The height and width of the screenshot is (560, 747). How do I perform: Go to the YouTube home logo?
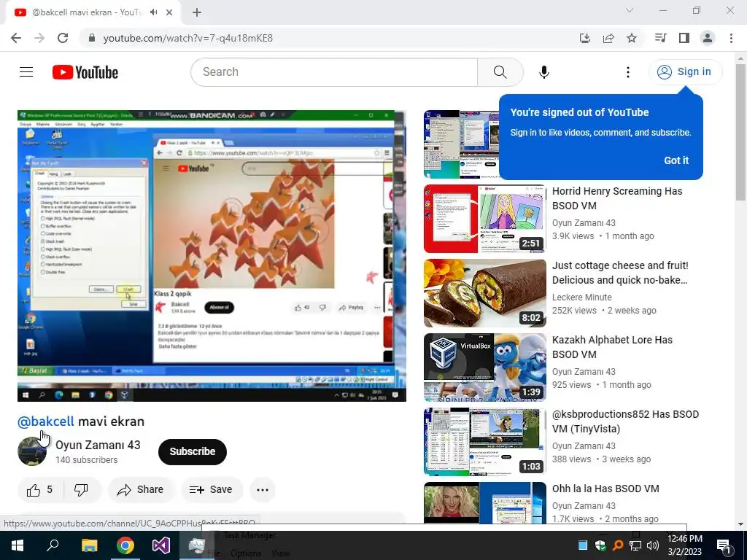point(85,72)
